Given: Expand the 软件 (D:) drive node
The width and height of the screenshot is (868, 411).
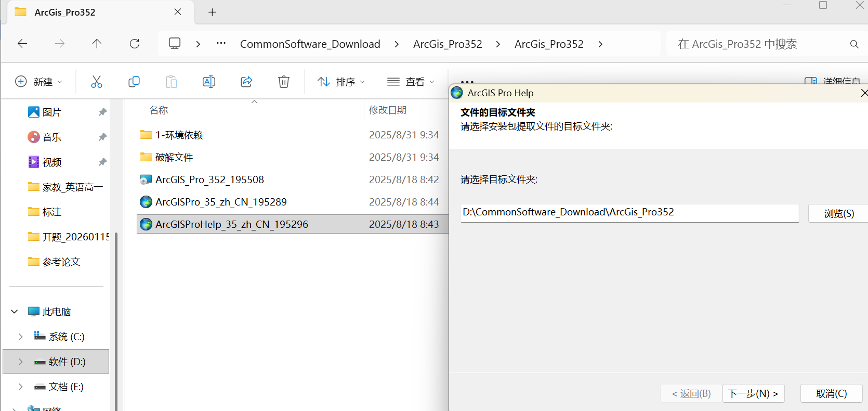Looking at the screenshot, I should [x=21, y=362].
